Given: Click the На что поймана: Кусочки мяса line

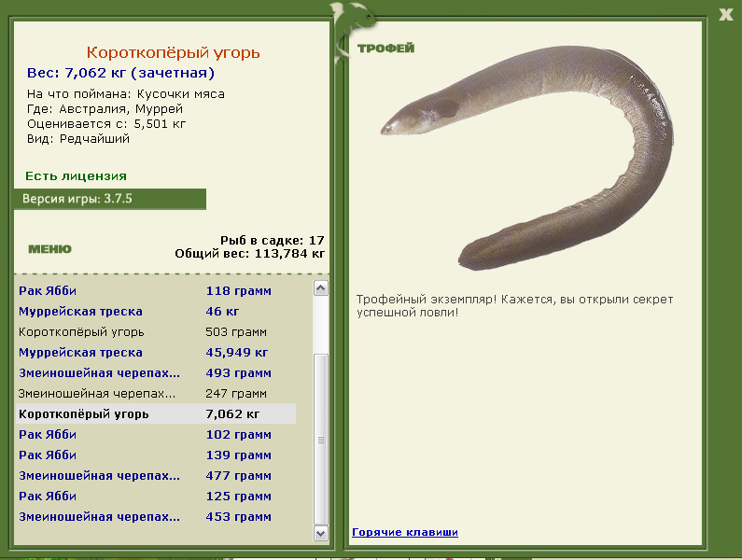Looking at the screenshot, I should pyautogui.click(x=126, y=94).
